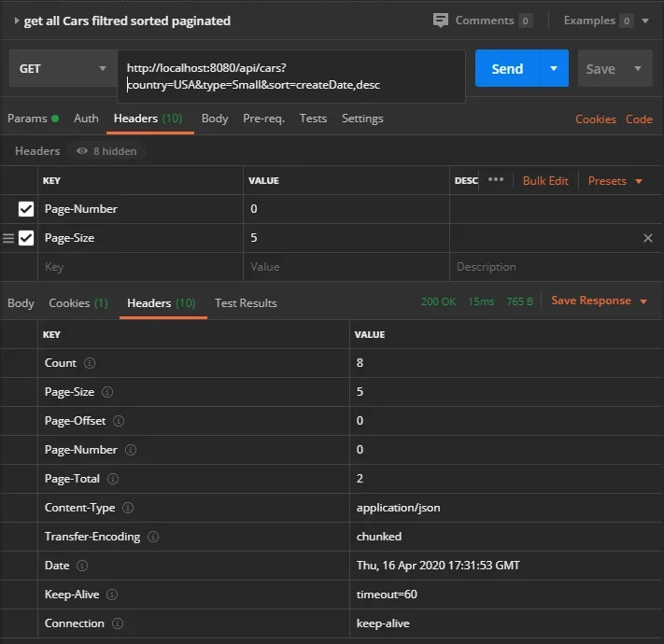
Task: Select the chunked value
Action: [378, 537]
